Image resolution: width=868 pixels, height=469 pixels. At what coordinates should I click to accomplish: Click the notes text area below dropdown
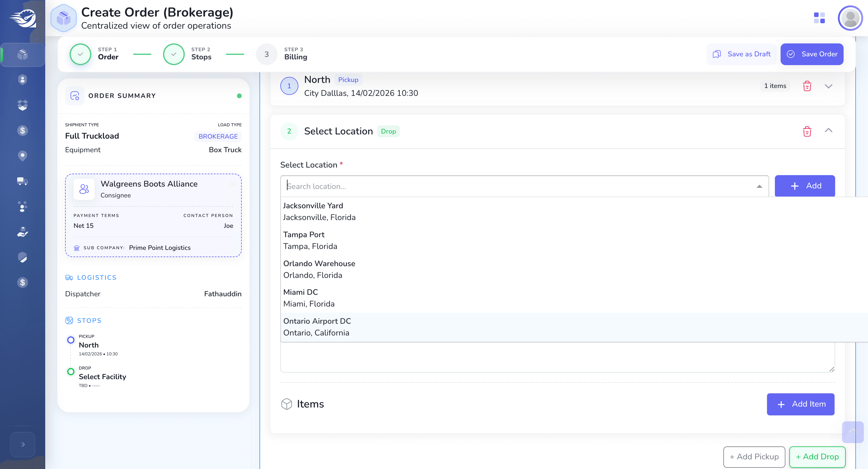click(558, 357)
